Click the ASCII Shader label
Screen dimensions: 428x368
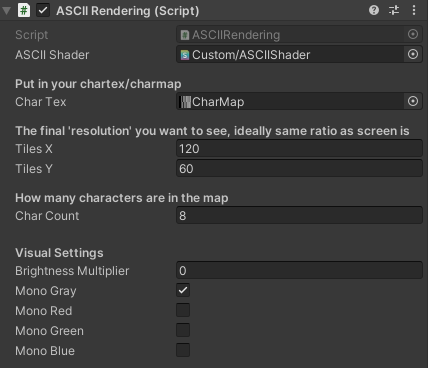[52, 55]
